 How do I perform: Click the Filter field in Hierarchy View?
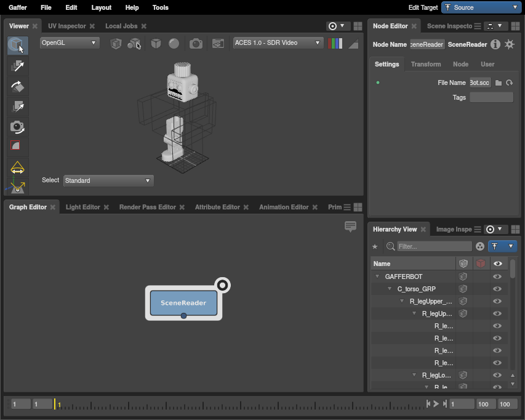434,246
